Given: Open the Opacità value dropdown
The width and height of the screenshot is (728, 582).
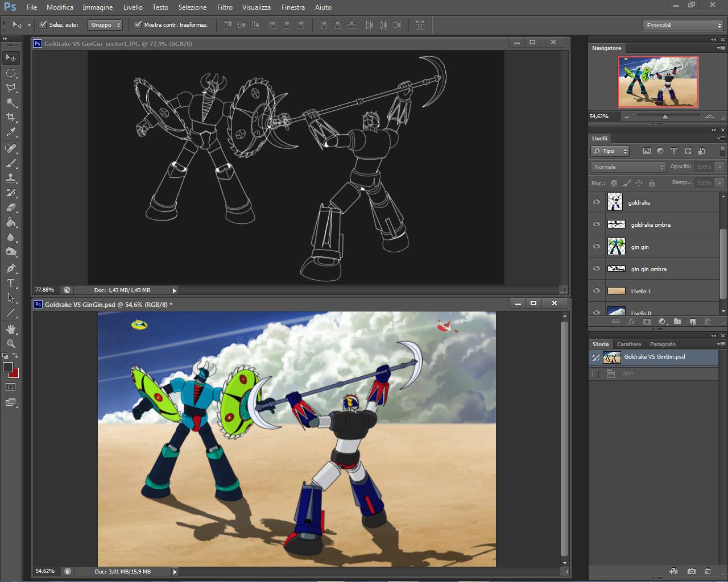Looking at the screenshot, I should [719, 167].
